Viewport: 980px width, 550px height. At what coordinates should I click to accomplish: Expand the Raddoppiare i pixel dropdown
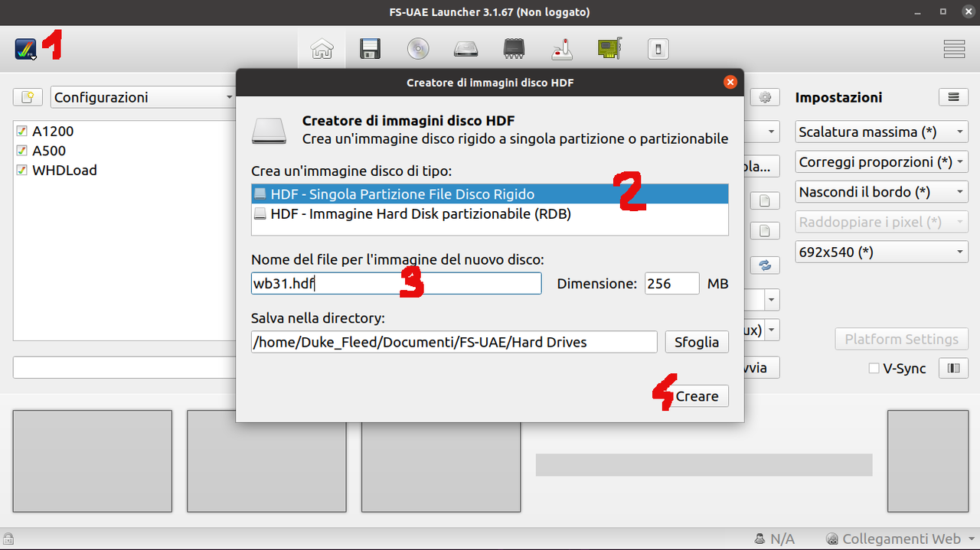tap(882, 222)
